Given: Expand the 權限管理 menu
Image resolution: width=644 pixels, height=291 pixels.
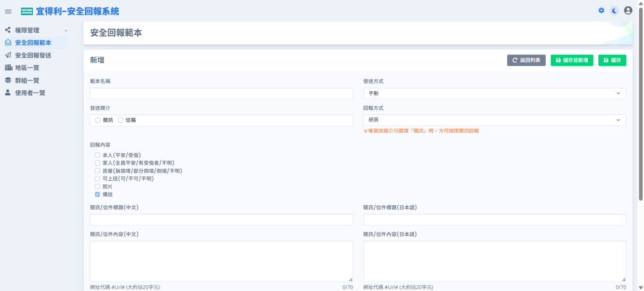Looking at the screenshot, I should tap(35, 31).
